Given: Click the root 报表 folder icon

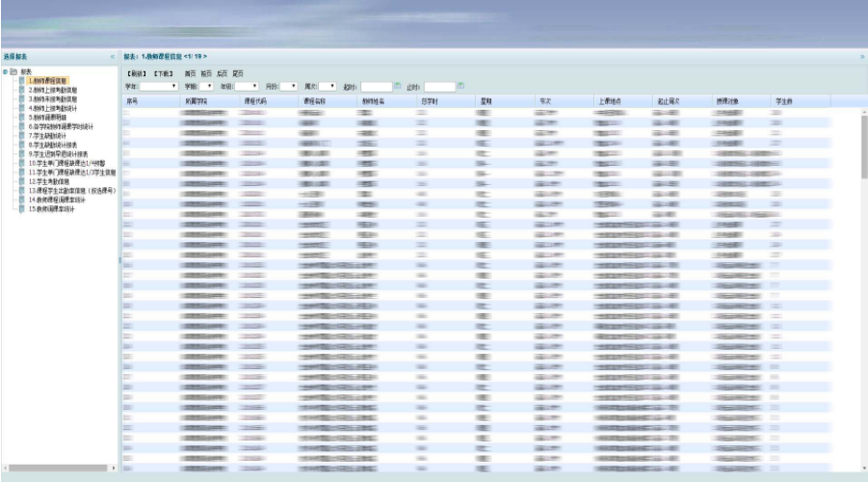Looking at the screenshot, I should tap(13, 71).
